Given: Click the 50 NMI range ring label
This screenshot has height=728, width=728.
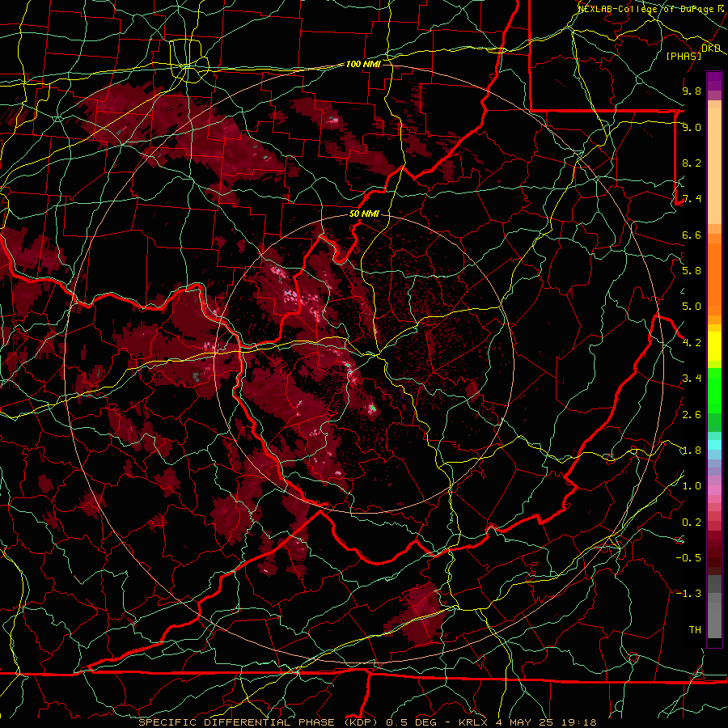Looking at the screenshot, I should [x=364, y=214].
